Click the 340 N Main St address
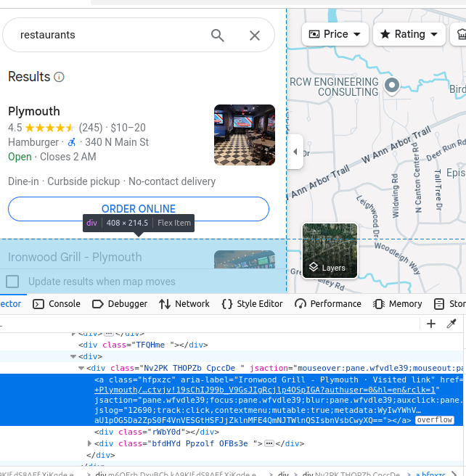 coord(117,142)
